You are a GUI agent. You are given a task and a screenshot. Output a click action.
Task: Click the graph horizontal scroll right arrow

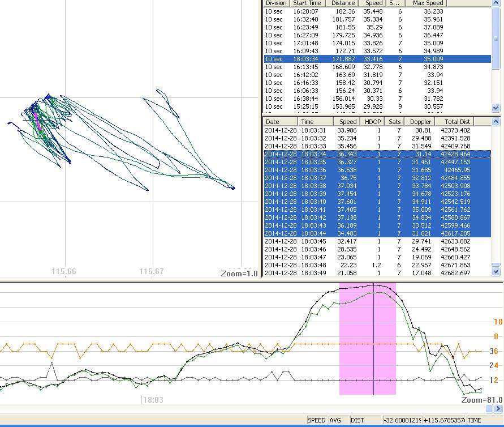[499, 408]
